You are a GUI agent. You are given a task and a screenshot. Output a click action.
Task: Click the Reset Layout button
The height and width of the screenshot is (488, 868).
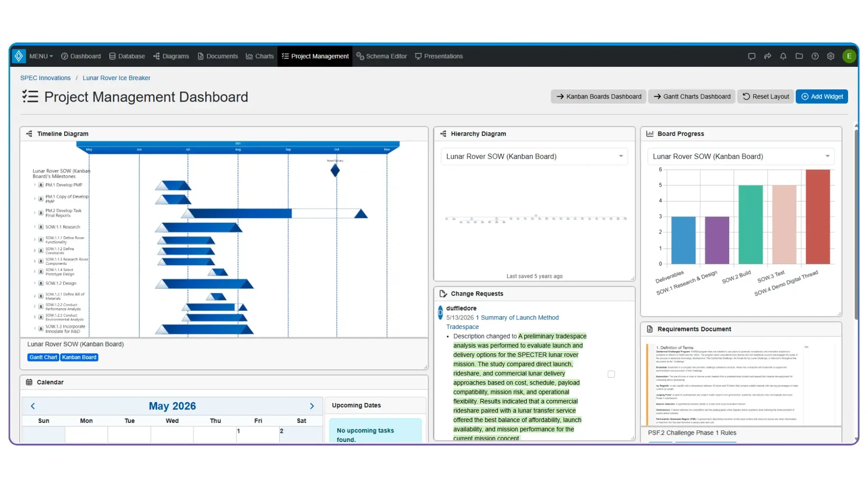click(766, 97)
